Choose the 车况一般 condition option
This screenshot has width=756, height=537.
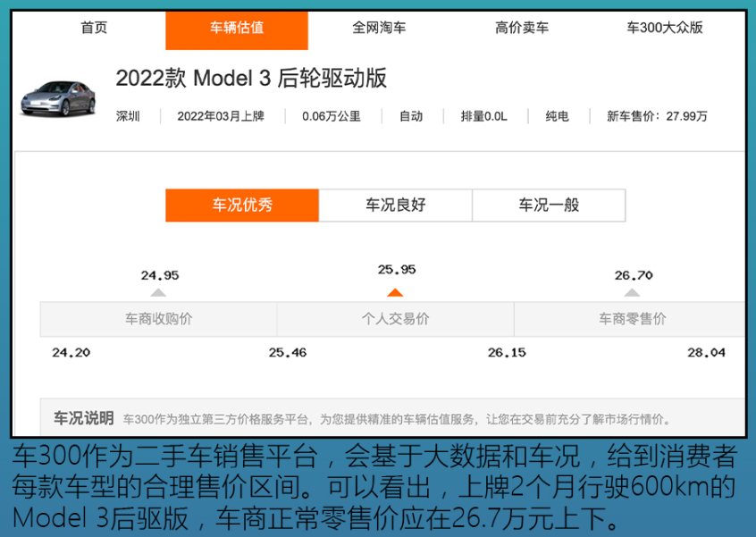(549, 206)
